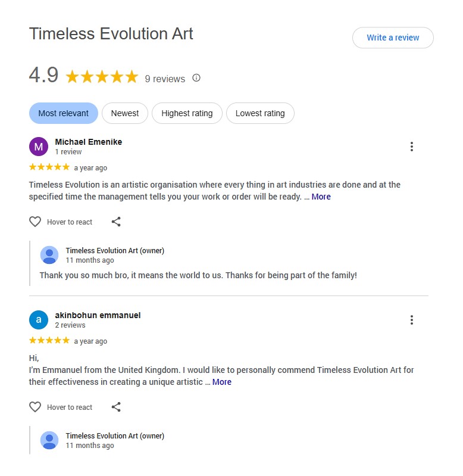Open Michael Emenike's profile name link

coord(88,142)
